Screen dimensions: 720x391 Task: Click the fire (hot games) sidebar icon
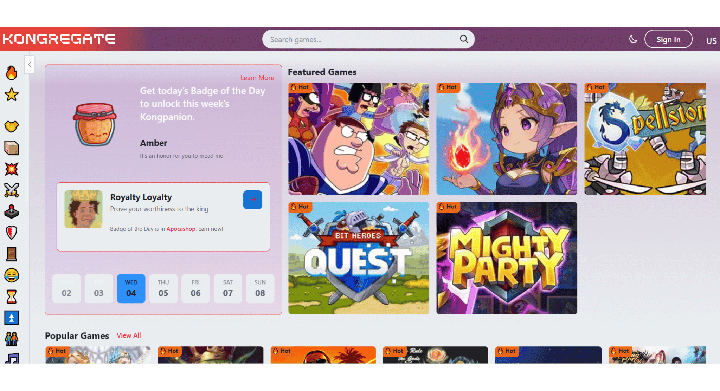11,73
